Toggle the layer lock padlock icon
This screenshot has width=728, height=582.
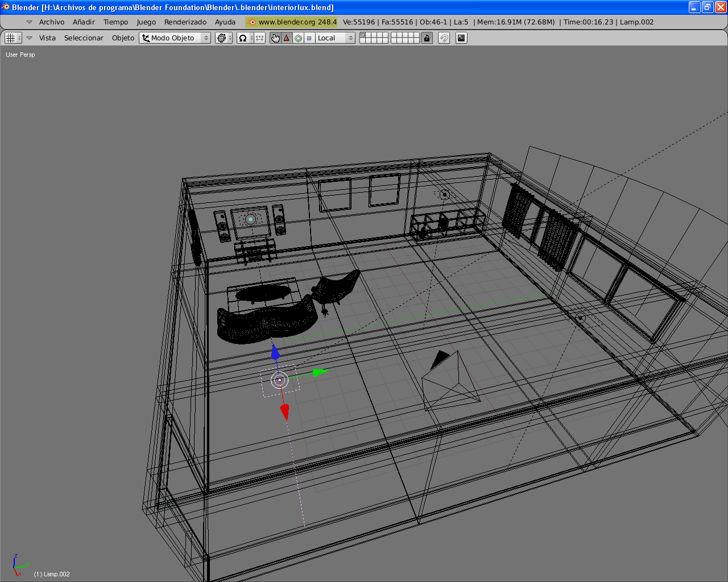pos(427,38)
